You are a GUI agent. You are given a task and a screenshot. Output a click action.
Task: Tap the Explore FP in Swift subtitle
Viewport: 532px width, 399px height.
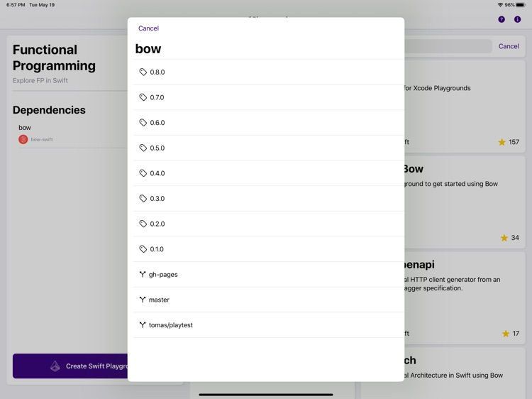(40, 80)
